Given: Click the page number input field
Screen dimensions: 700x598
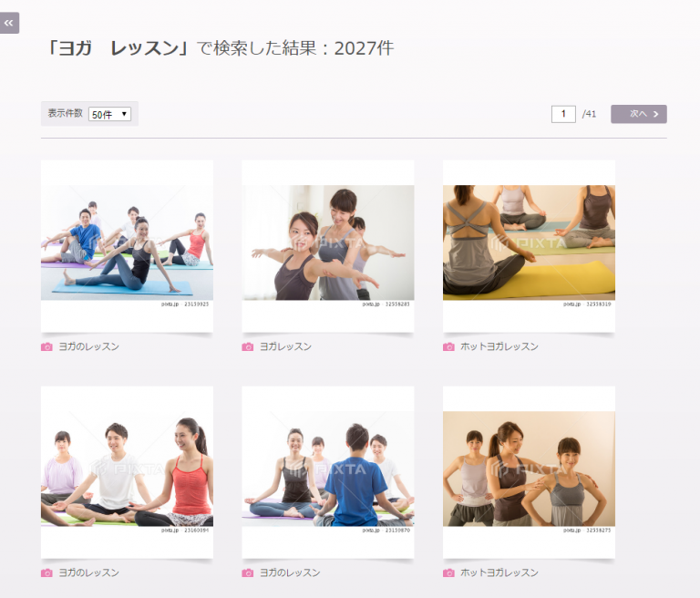Looking at the screenshot, I should point(563,114).
